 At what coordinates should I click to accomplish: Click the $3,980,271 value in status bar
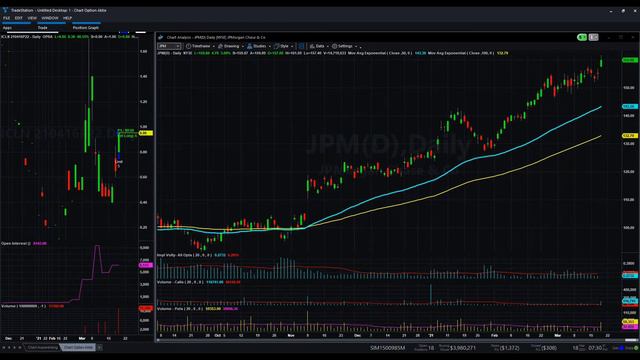pyautogui.click(x=463, y=348)
